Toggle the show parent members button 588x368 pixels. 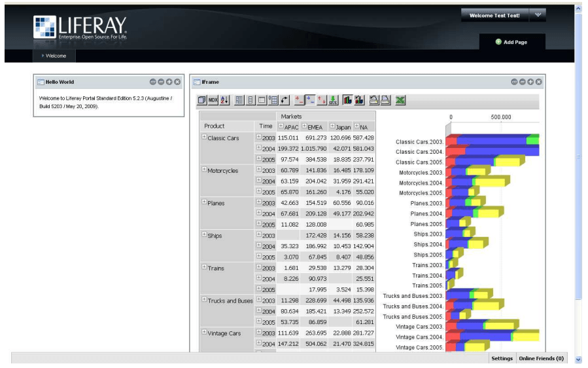pos(239,100)
